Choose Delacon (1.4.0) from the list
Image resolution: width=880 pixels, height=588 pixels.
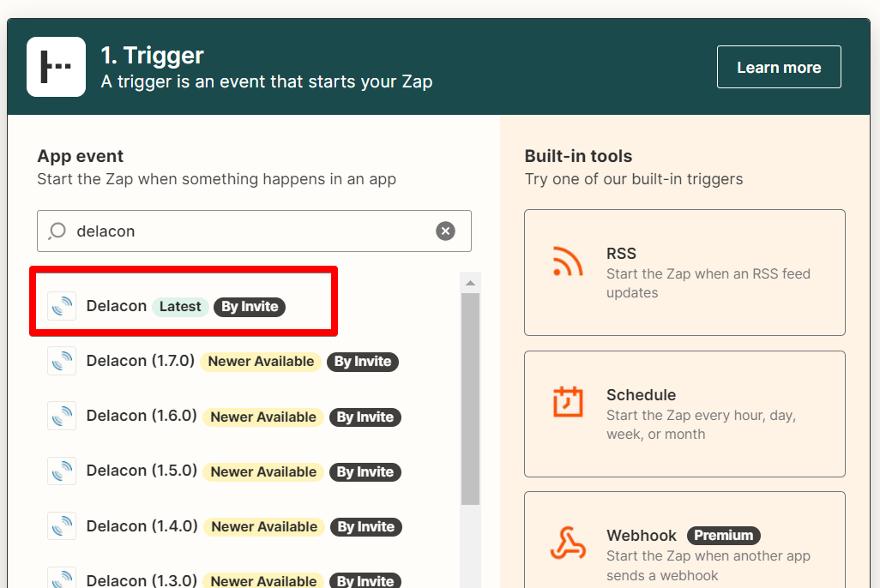click(x=225, y=526)
